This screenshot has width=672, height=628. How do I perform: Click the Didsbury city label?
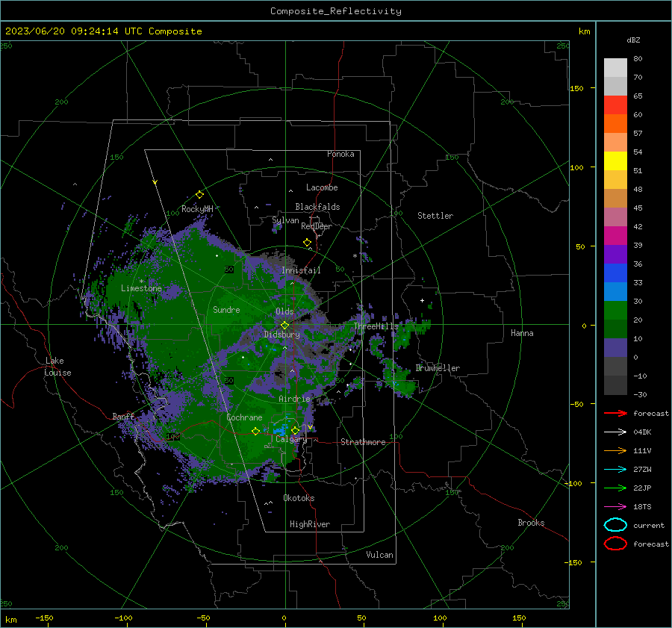[282, 335]
